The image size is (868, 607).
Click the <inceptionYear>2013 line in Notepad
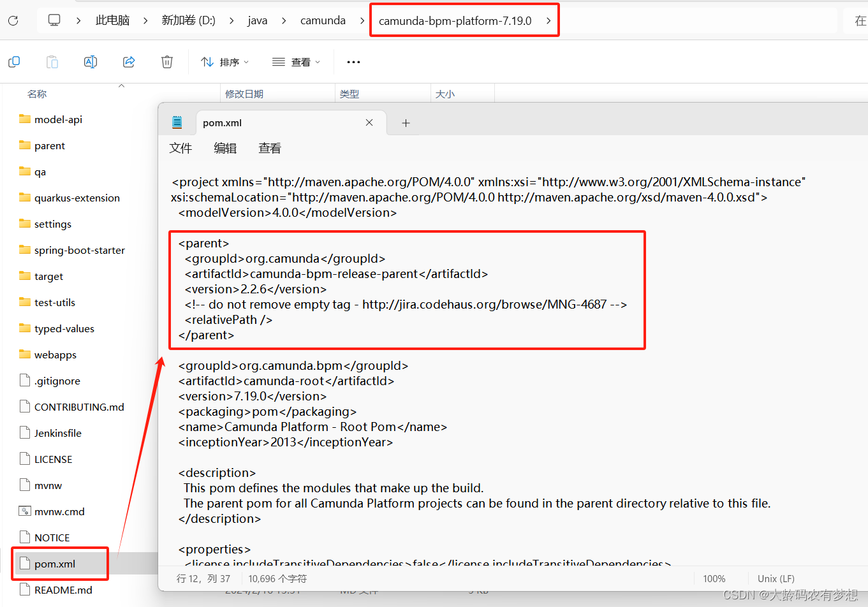pyautogui.click(x=286, y=442)
